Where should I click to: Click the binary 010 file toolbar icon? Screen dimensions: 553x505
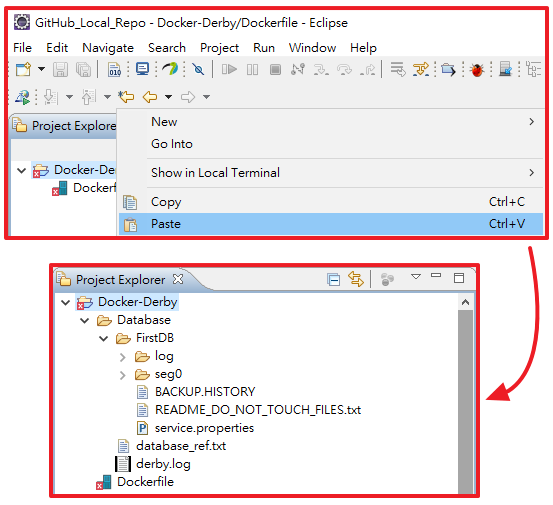coord(115,69)
